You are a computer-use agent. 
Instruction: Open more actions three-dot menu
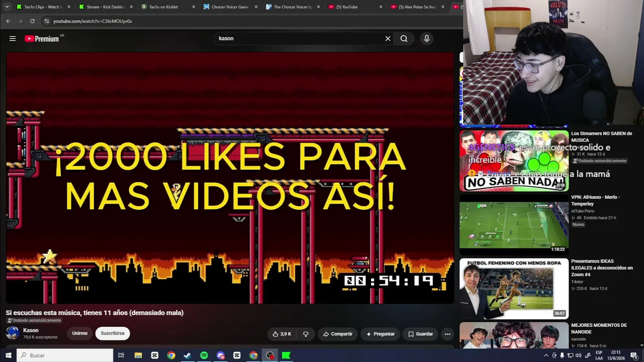click(x=447, y=334)
